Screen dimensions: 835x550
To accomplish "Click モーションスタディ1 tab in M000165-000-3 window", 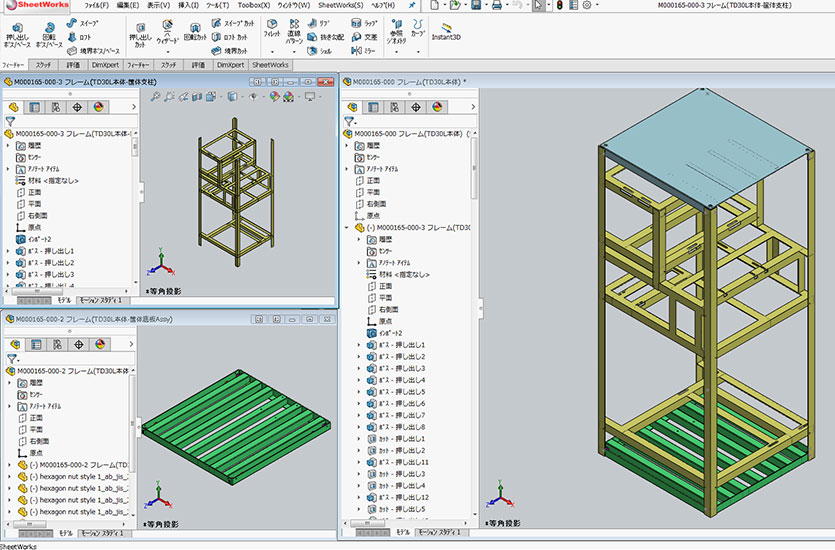I will [101, 300].
